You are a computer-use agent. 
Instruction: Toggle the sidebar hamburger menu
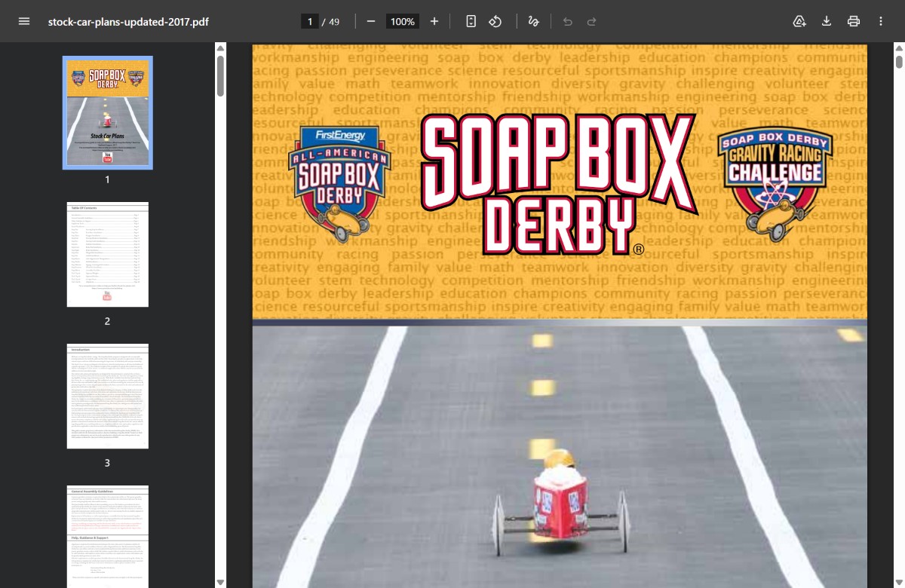[x=24, y=21]
